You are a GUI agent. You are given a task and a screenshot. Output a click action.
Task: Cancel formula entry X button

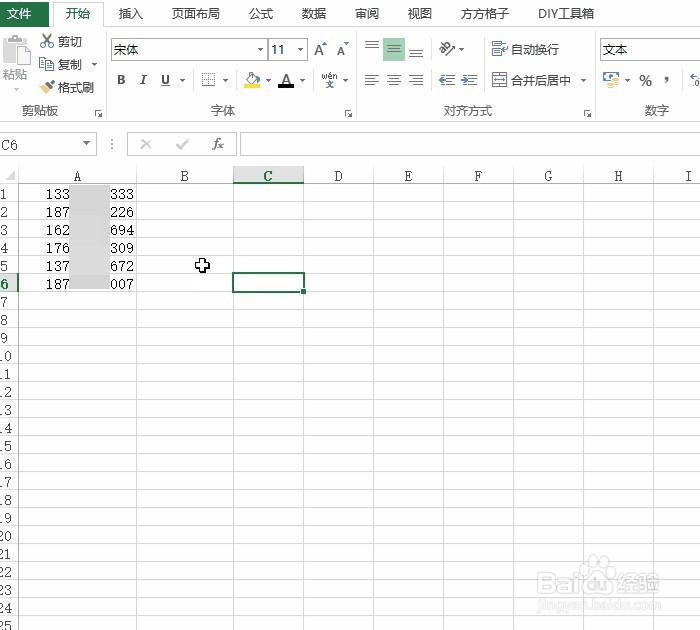tap(146, 144)
